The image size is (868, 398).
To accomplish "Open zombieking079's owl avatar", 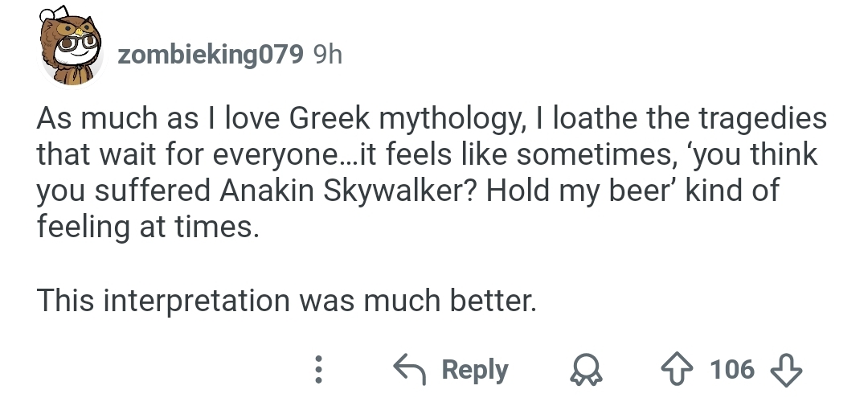I will [x=70, y=47].
